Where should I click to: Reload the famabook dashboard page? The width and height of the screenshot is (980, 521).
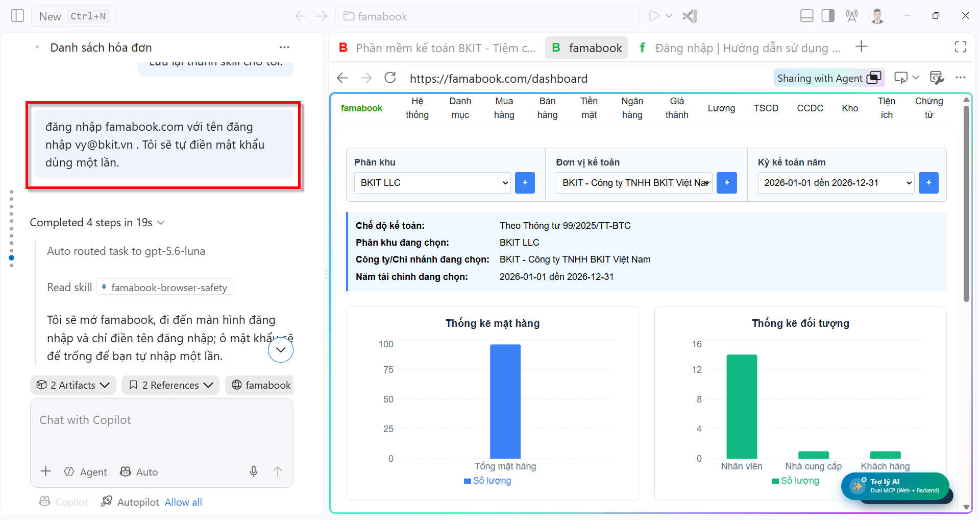pyautogui.click(x=390, y=78)
